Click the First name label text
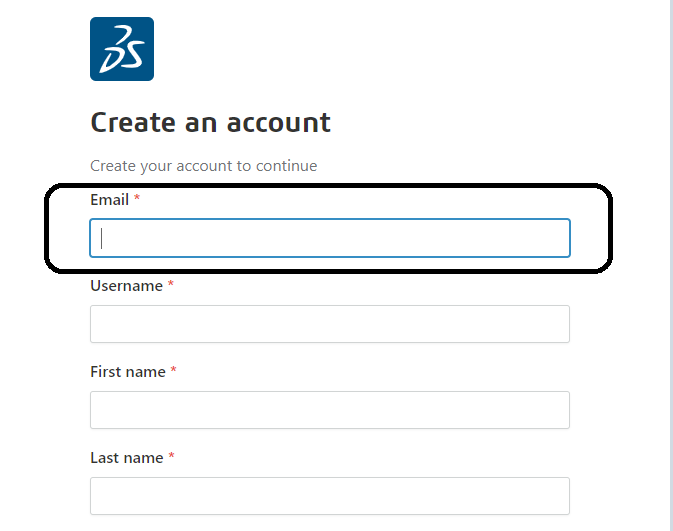Viewport: 673px width, 531px height. [128, 372]
